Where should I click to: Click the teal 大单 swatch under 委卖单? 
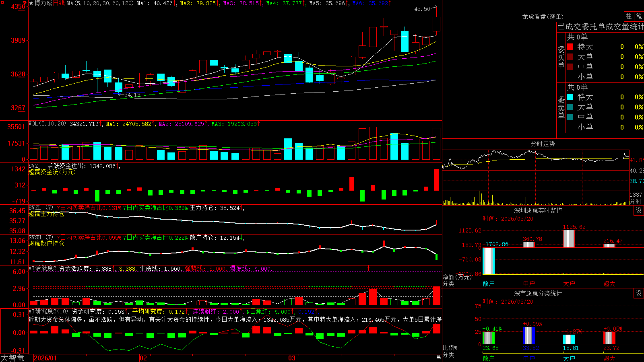click(570, 107)
